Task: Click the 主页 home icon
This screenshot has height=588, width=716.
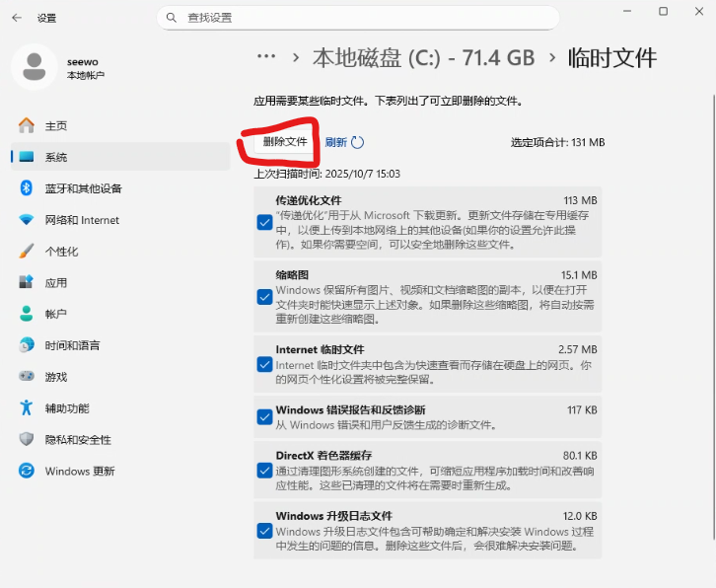Action: [x=27, y=125]
